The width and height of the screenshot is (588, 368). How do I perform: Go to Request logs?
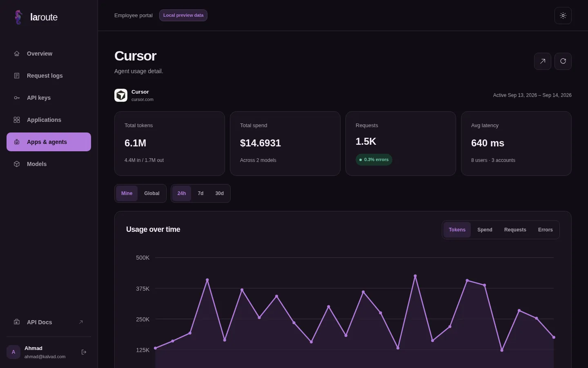(49, 76)
